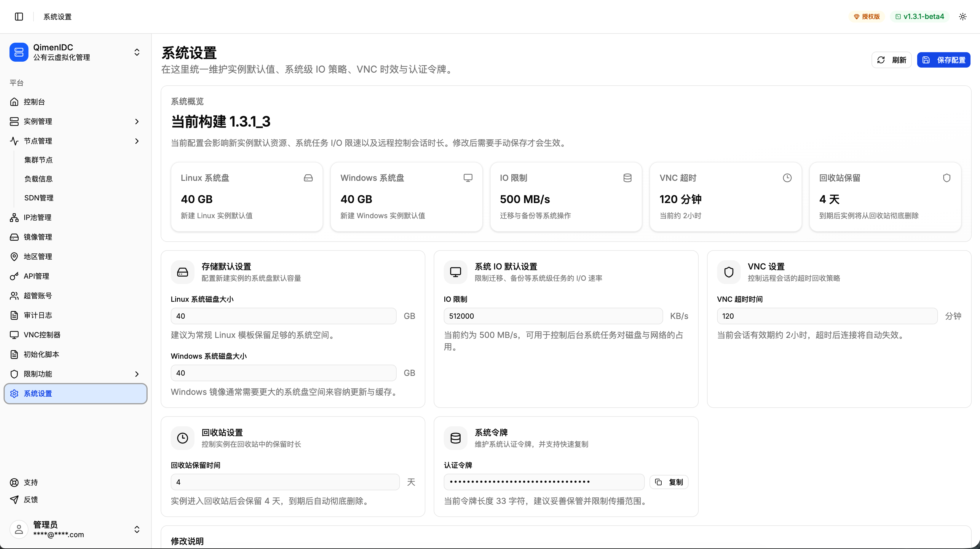Go to 负载信息 submenu
Screen dimensions: 980x549
(39, 179)
